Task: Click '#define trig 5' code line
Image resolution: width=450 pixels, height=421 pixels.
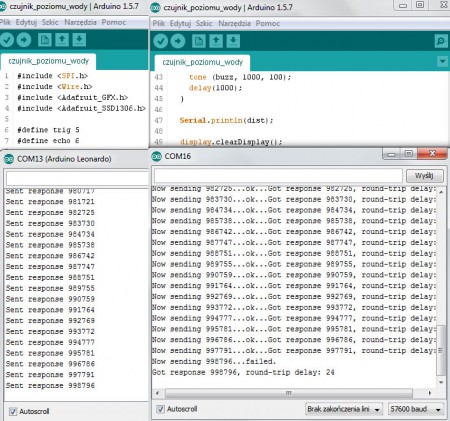Action: coord(48,130)
